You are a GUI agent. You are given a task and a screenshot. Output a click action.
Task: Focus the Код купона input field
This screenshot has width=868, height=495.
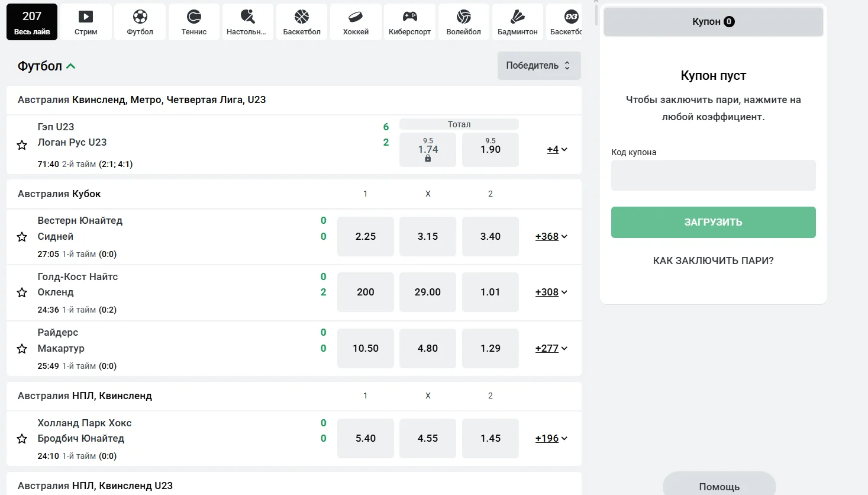(x=714, y=175)
